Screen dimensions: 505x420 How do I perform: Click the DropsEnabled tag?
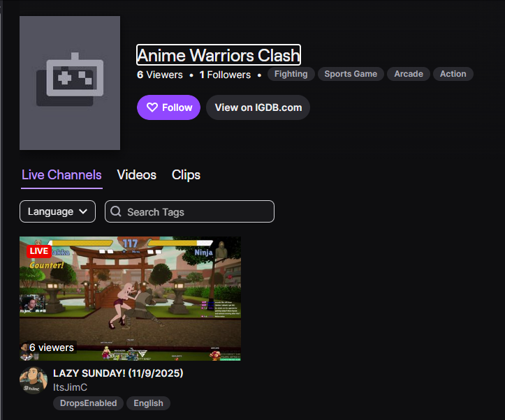pyautogui.click(x=88, y=403)
